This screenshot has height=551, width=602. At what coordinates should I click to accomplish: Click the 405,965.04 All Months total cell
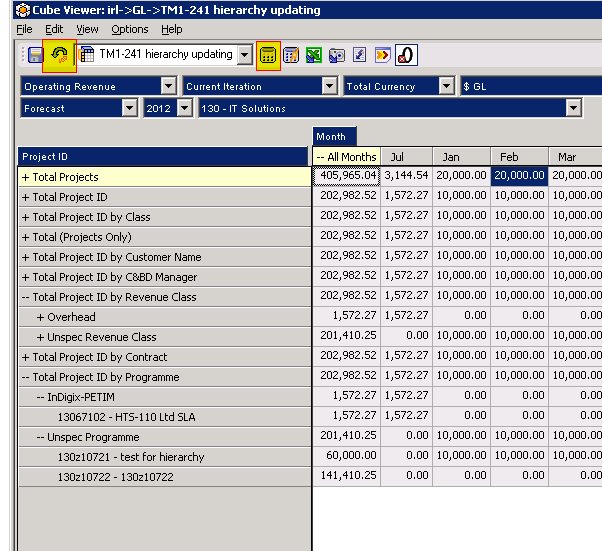[x=347, y=175]
